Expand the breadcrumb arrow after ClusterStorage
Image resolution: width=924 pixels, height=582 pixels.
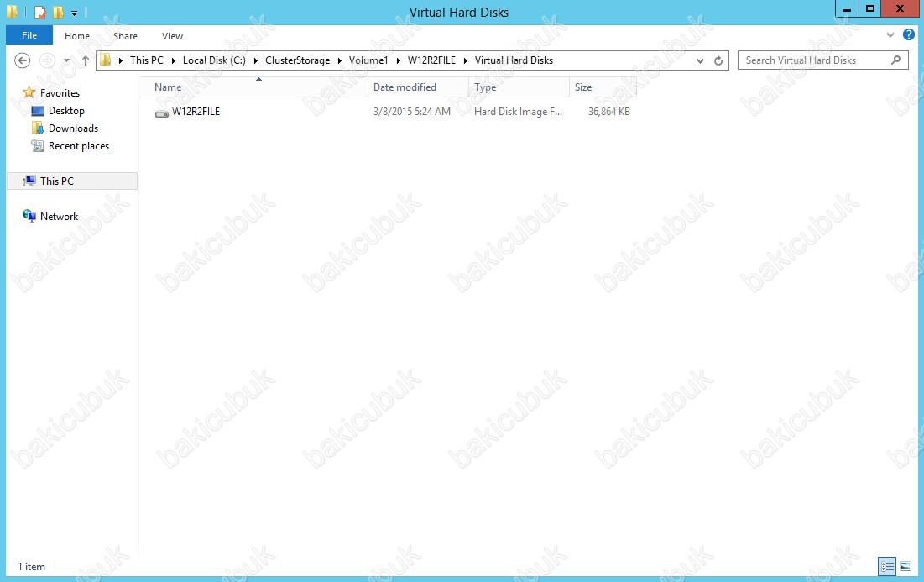tap(339, 60)
